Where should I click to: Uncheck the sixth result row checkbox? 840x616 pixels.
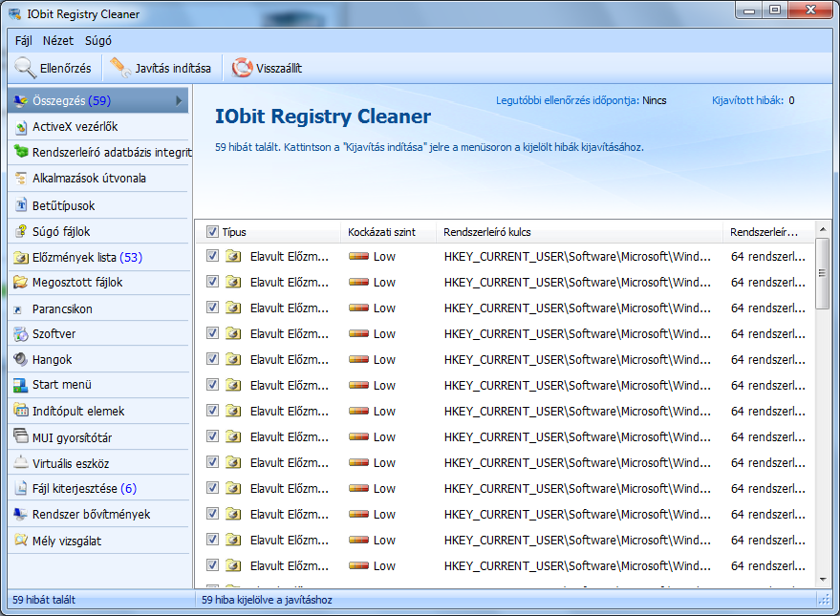212,385
